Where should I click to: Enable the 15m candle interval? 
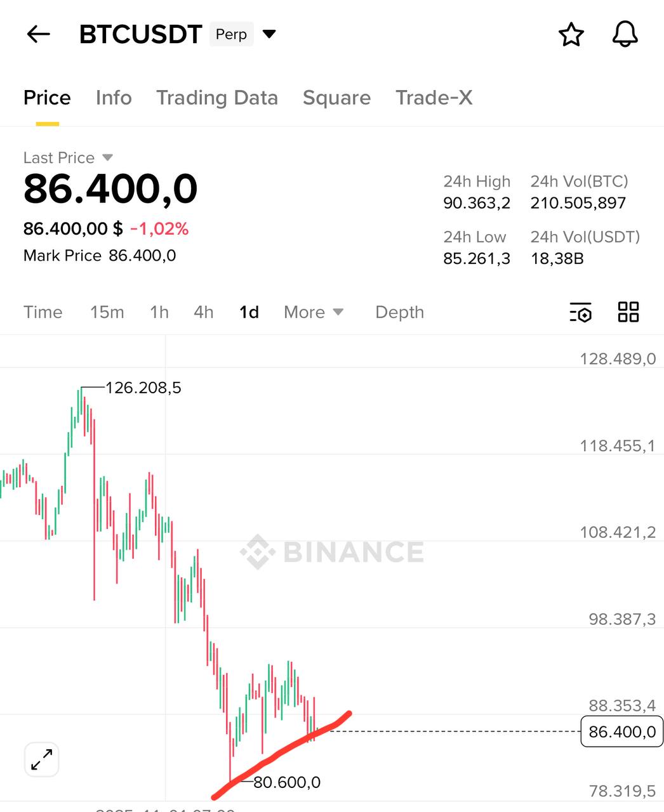pos(107,312)
